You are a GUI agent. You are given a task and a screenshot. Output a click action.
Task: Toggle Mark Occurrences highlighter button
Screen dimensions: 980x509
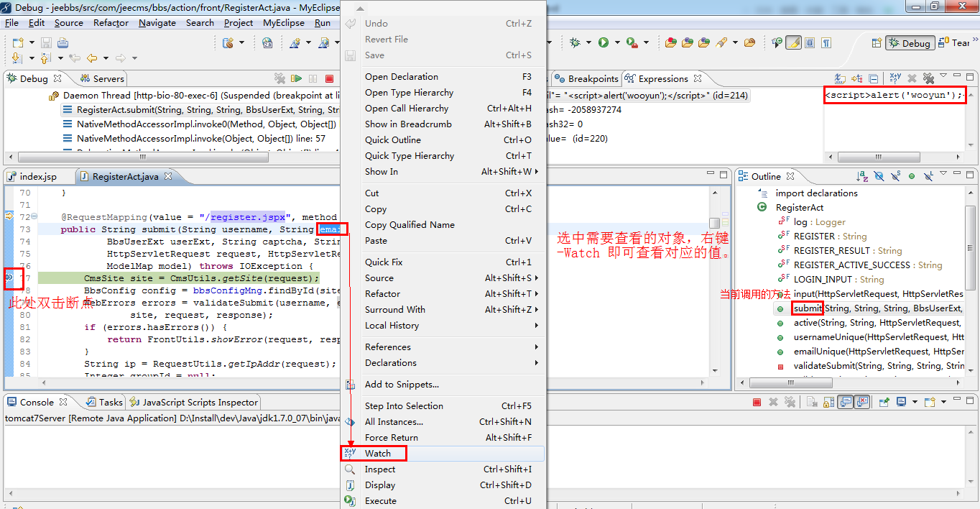(794, 43)
